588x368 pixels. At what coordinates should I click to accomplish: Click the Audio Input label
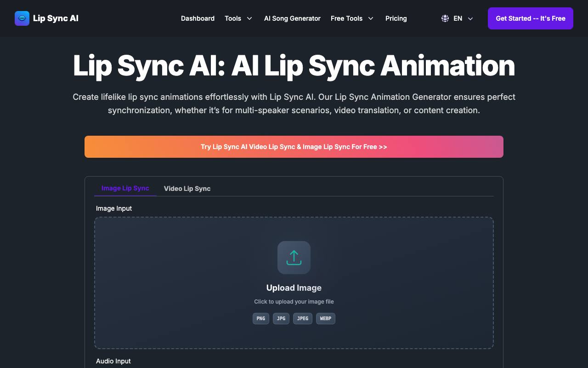pos(113,361)
